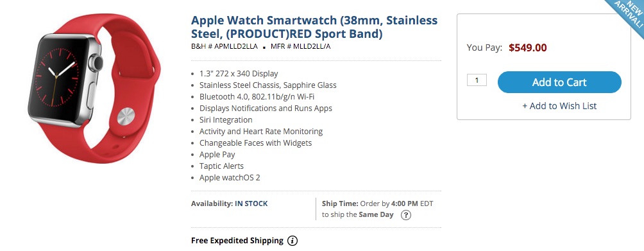Click the Free Expedited Shipping text
The width and height of the screenshot is (644, 251).
click(x=237, y=241)
